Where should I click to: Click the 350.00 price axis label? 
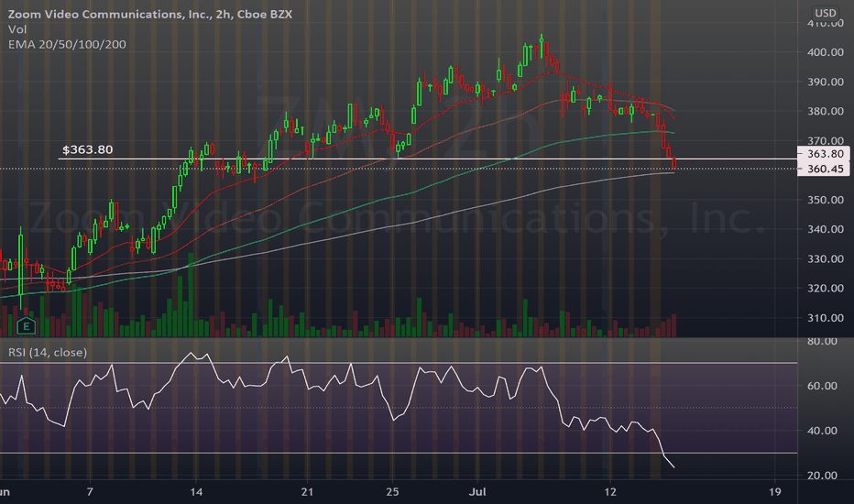(825, 200)
